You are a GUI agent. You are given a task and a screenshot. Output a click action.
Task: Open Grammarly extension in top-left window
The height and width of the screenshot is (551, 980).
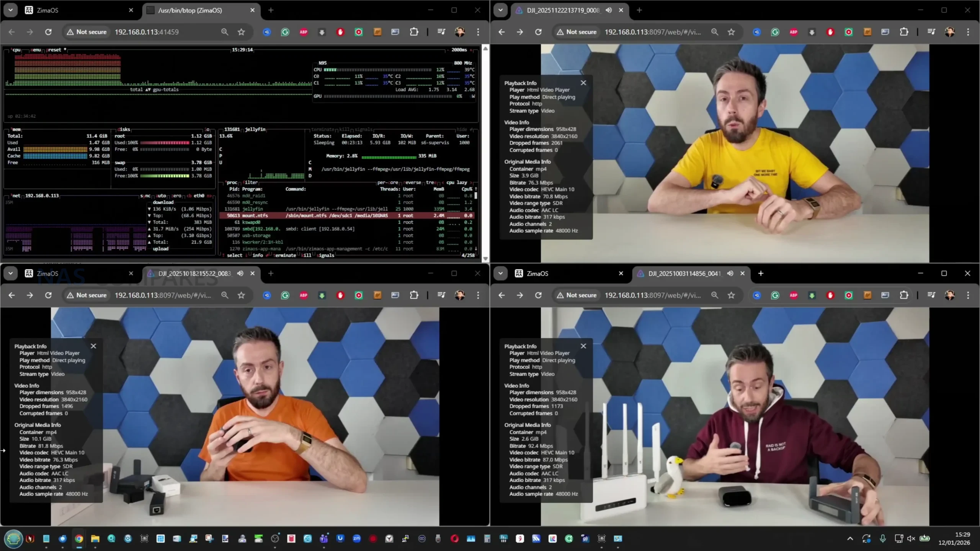point(285,32)
